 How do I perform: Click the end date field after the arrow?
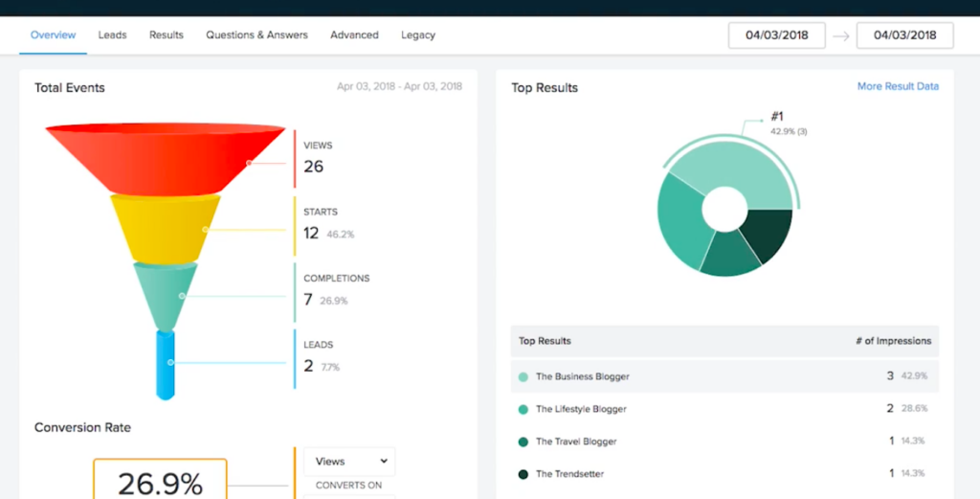905,35
